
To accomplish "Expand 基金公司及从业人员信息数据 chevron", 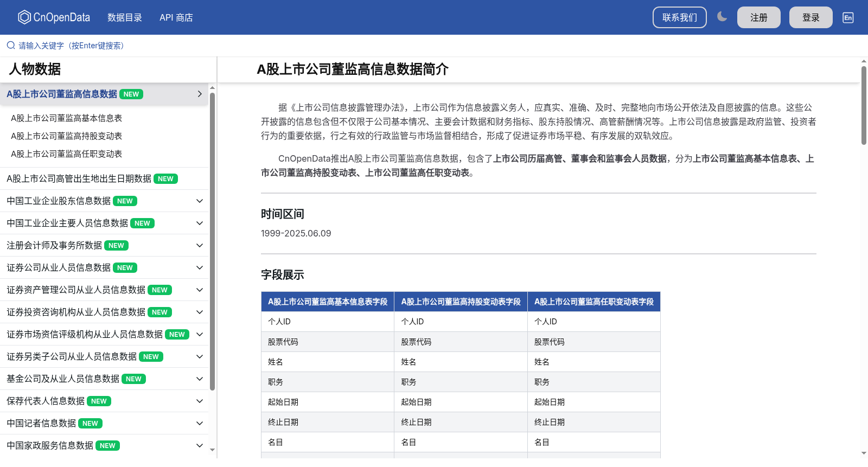I will tap(200, 379).
